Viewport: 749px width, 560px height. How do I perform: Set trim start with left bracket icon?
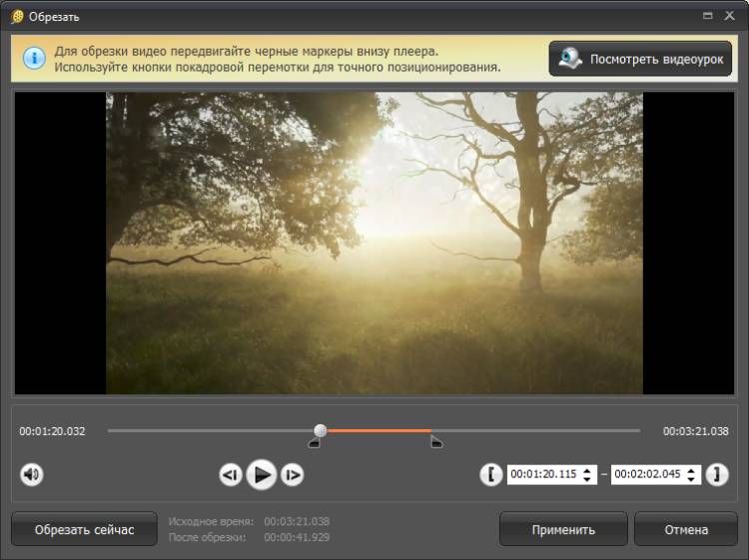pos(490,475)
